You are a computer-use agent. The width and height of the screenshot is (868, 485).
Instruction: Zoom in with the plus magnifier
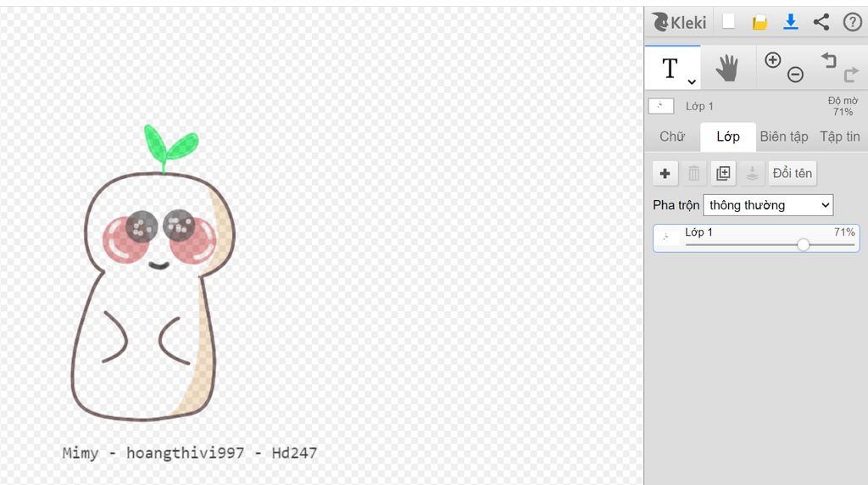pyautogui.click(x=772, y=60)
